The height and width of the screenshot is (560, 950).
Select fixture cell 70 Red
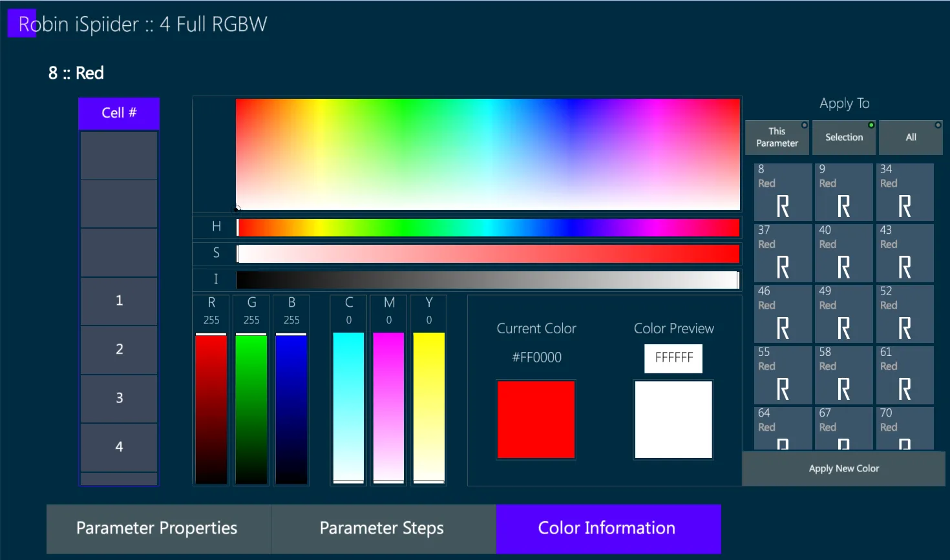point(905,428)
